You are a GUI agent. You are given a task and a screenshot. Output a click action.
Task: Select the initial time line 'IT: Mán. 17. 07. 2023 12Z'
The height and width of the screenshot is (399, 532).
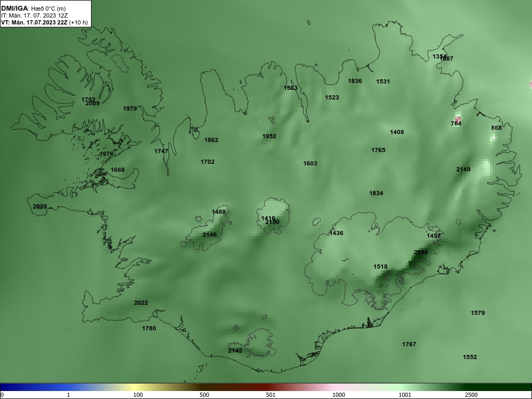coord(34,15)
